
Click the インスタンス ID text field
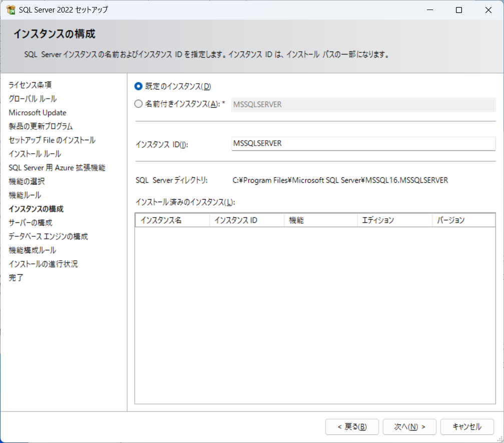click(x=363, y=144)
